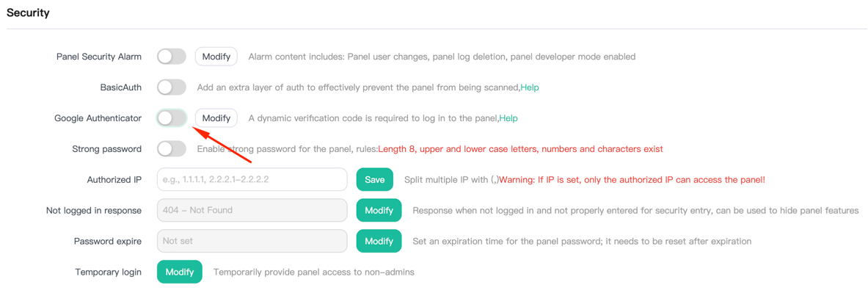Click the 404 – Not Found field
This screenshot has height=296, width=868.
[252, 210]
